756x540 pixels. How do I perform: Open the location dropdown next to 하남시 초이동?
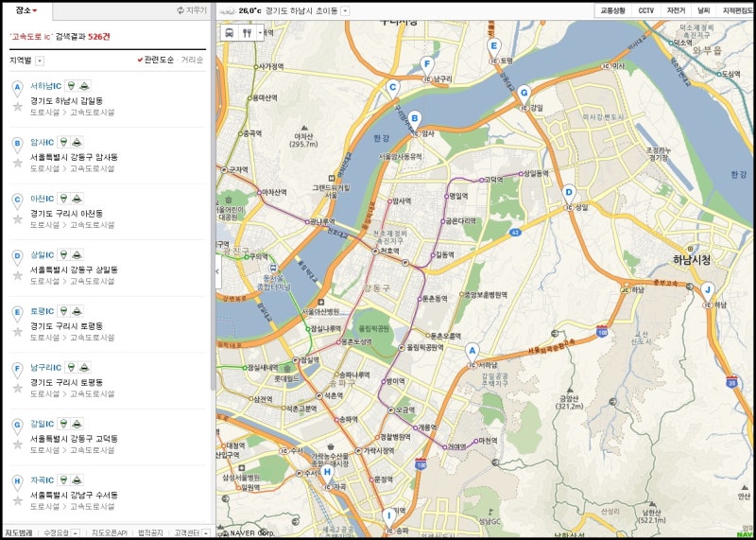pyautogui.click(x=345, y=10)
